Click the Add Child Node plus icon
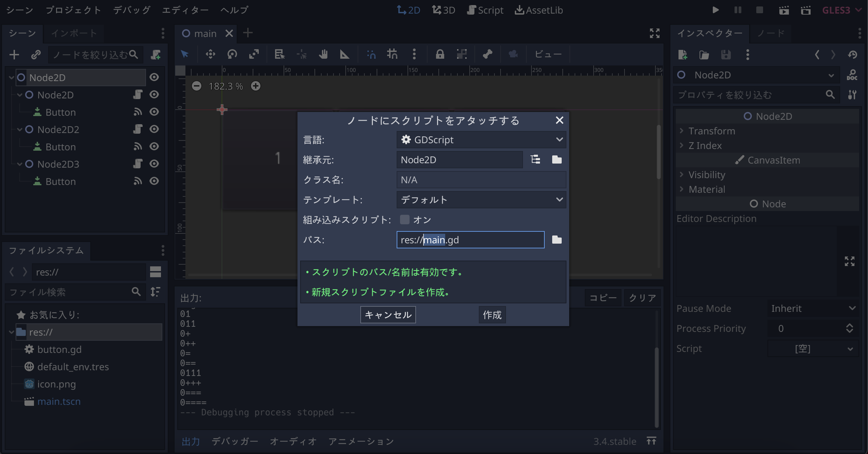The image size is (868, 454). click(14, 54)
